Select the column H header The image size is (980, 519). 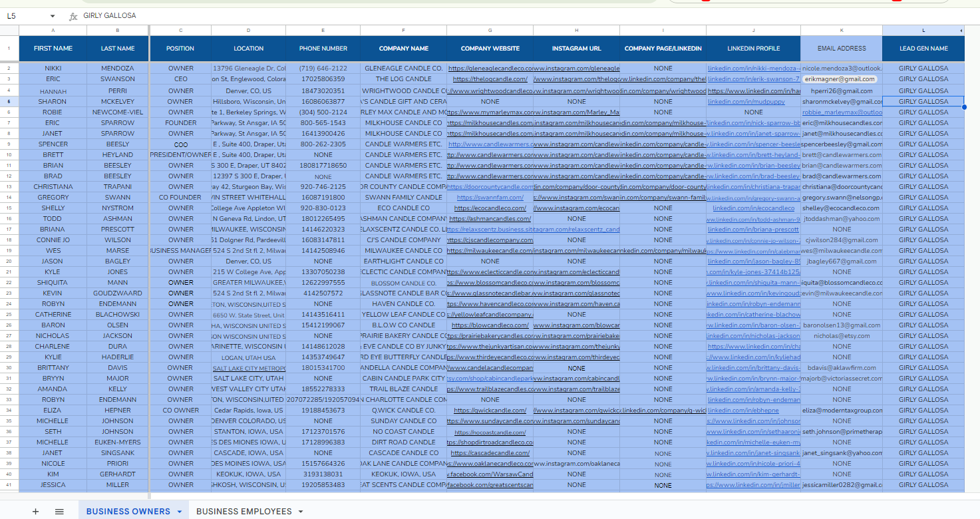point(577,31)
